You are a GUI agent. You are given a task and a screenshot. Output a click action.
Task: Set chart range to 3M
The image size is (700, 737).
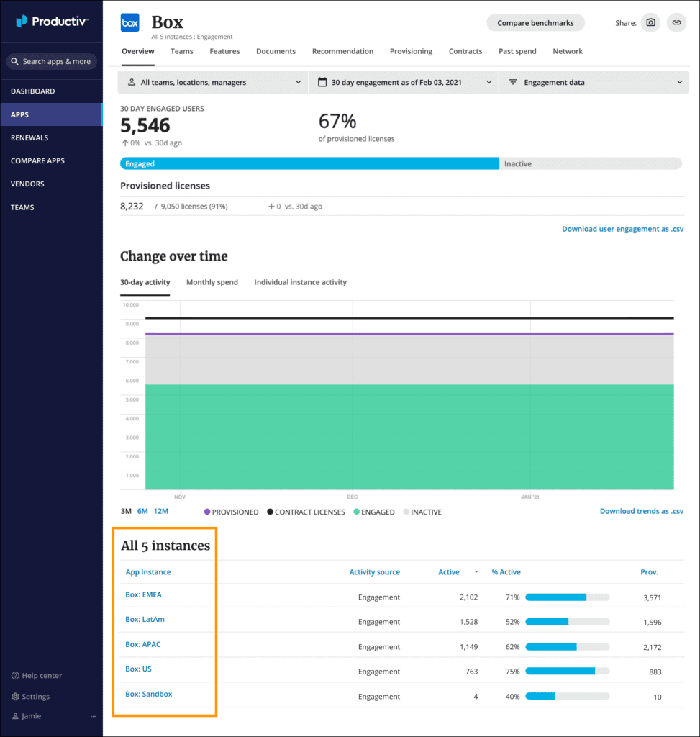(x=126, y=512)
